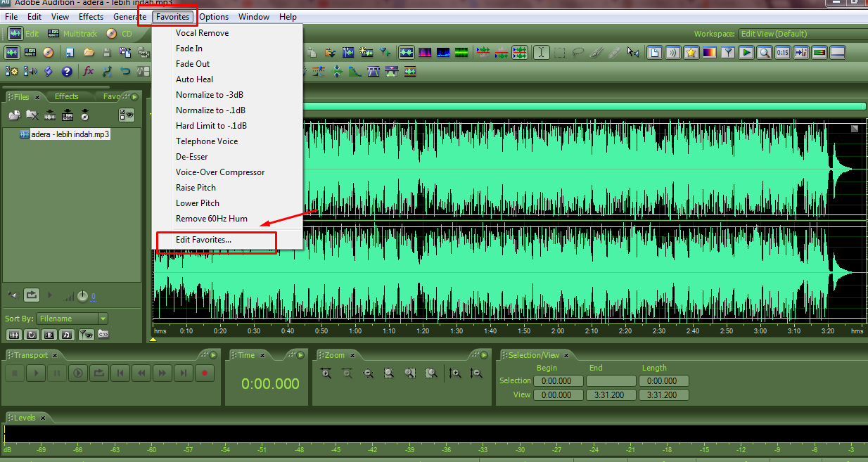Toggle Show MIDI Files filter button
The height and width of the screenshot is (462, 868).
pyautogui.click(x=67, y=335)
